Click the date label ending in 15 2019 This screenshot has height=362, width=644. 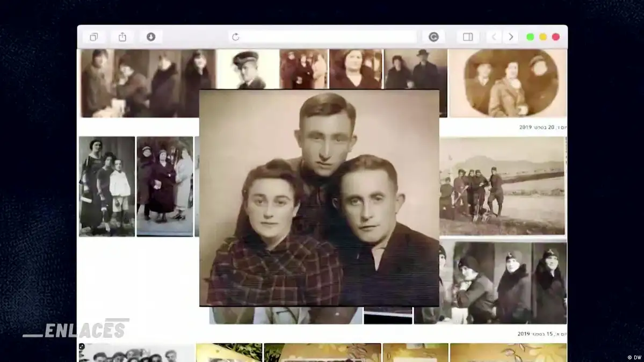tap(541, 334)
